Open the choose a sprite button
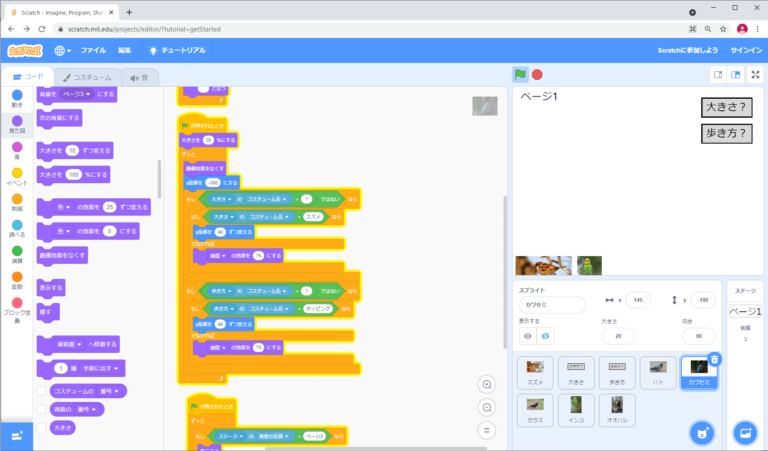Screen dimensions: 768x451 click(x=702, y=432)
